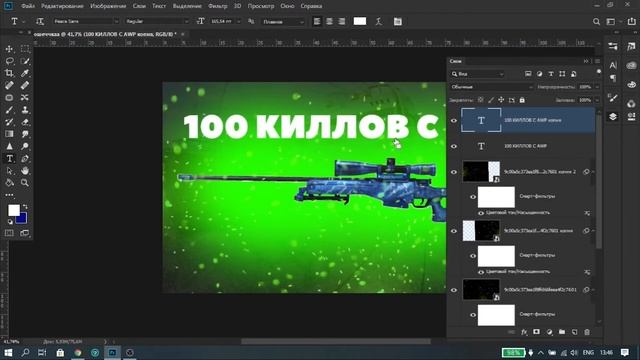Toggle Hue/Saturation filter eye under 'копия 2'
Image resolution: width=640 pixels, height=360 pixels.
point(481,213)
